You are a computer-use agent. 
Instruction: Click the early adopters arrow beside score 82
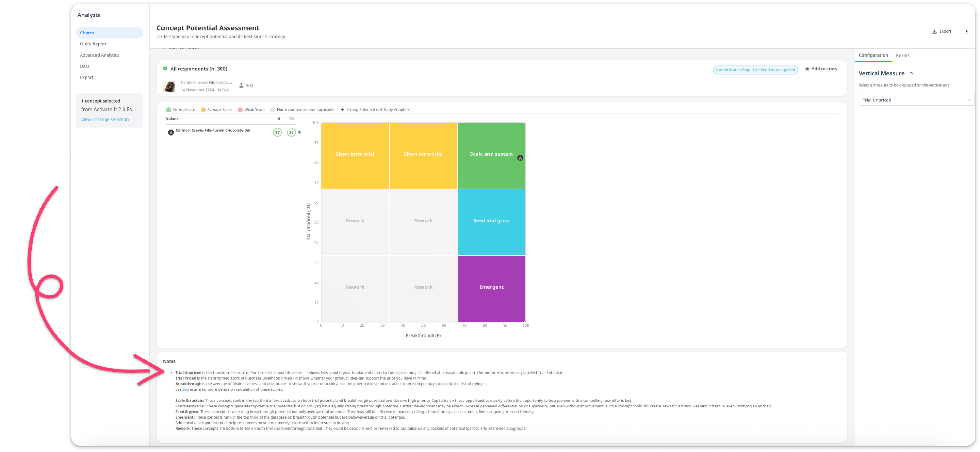click(300, 132)
